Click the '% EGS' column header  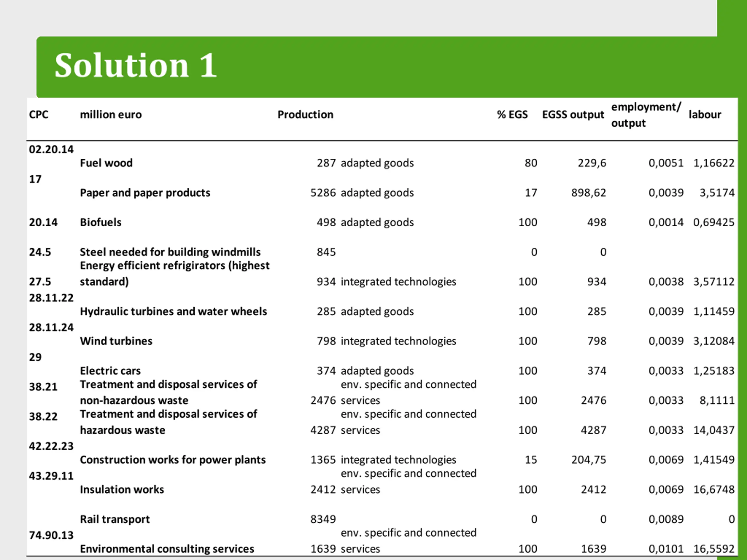click(x=512, y=114)
